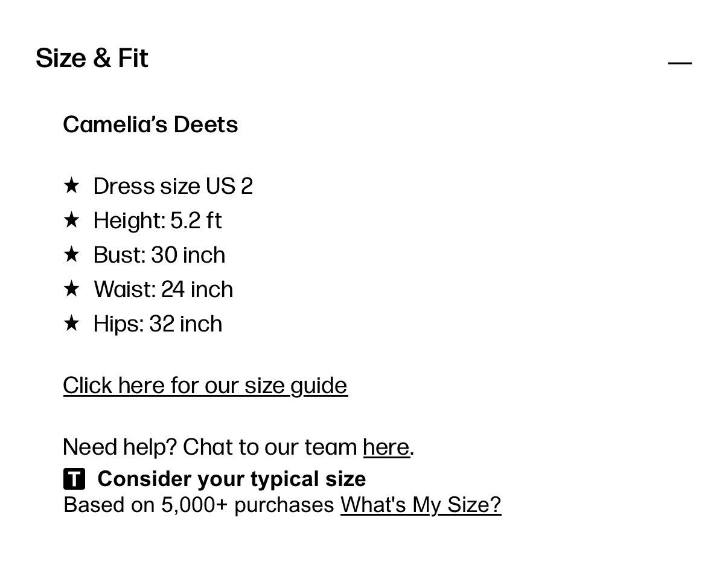
Task: Open the size guide link
Action: (x=205, y=385)
